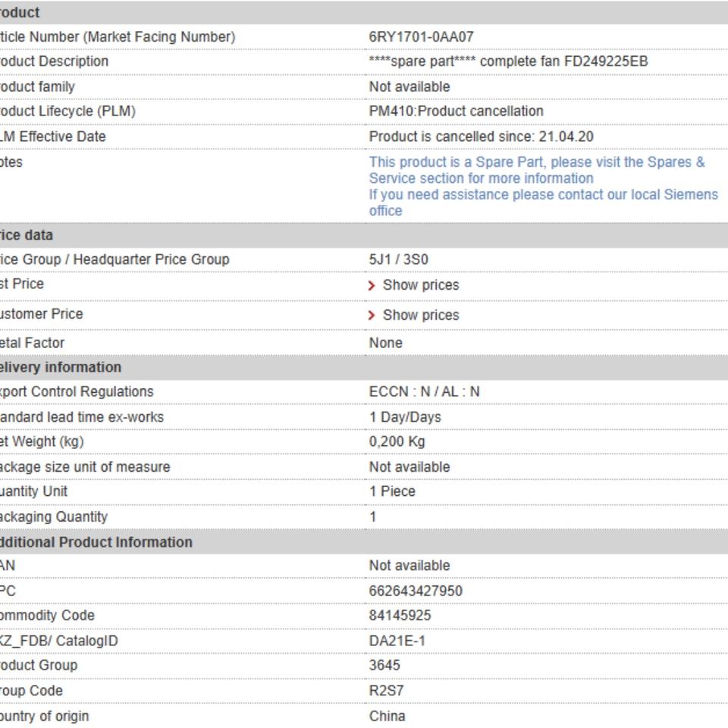The image size is (728, 728).
Task: Click the Additional Product Information section header
Action: pyautogui.click(x=364, y=542)
